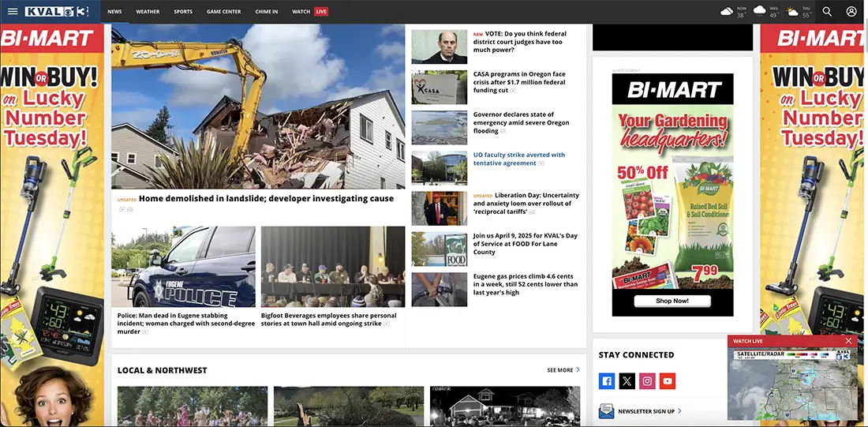Click the CASA sign thumbnail
This screenshot has height=427, width=868.
click(x=439, y=88)
